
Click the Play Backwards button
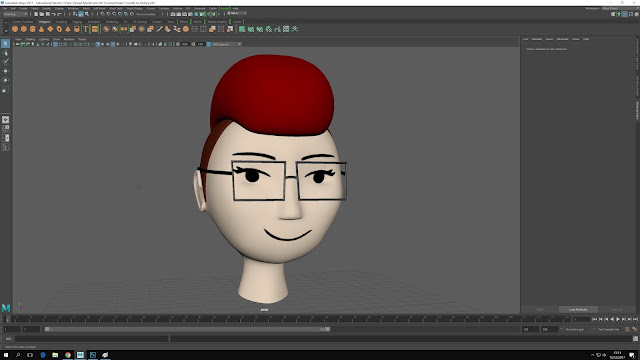(612, 319)
